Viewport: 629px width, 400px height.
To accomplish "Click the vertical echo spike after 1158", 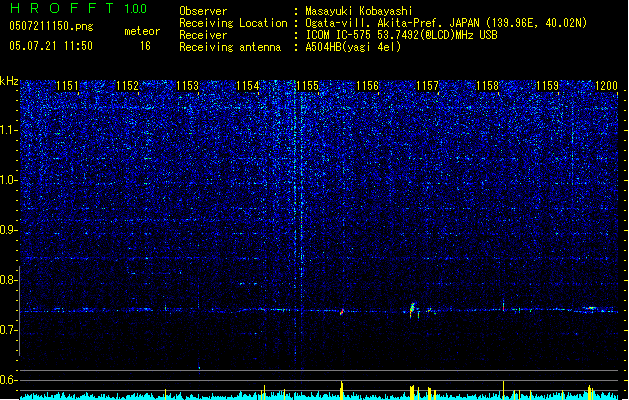I will (x=503, y=305).
